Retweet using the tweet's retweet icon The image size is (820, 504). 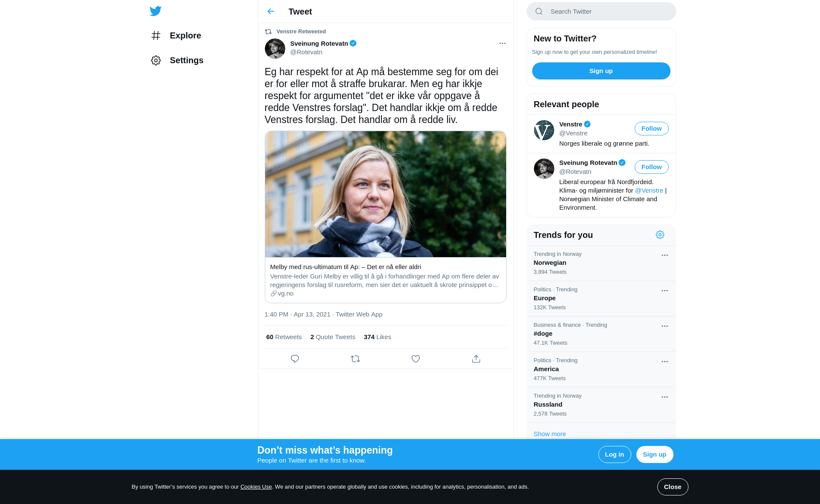click(355, 359)
